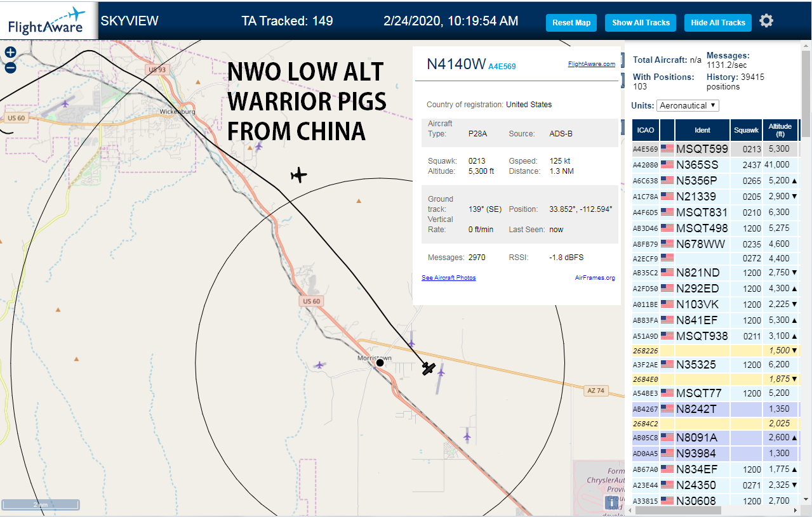812x517 pixels.
Task: Select the black plane icon southeast of Wickenburg
Action: [x=298, y=175]
